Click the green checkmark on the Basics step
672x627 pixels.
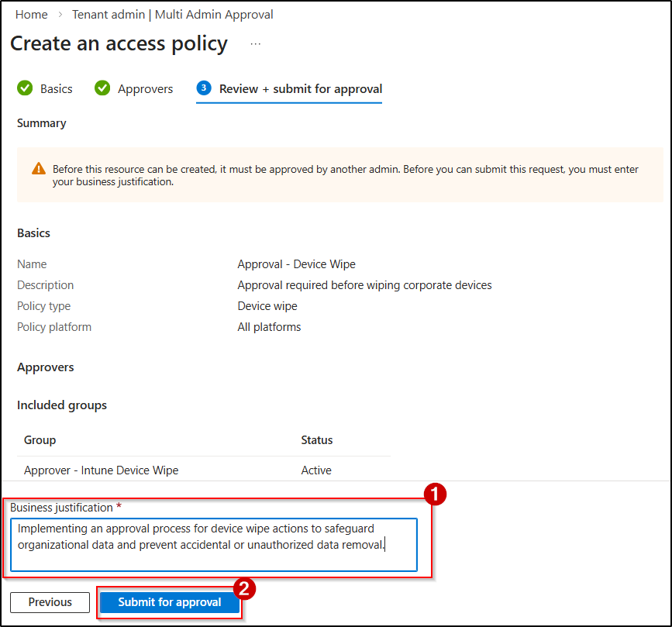pos(24,88)
